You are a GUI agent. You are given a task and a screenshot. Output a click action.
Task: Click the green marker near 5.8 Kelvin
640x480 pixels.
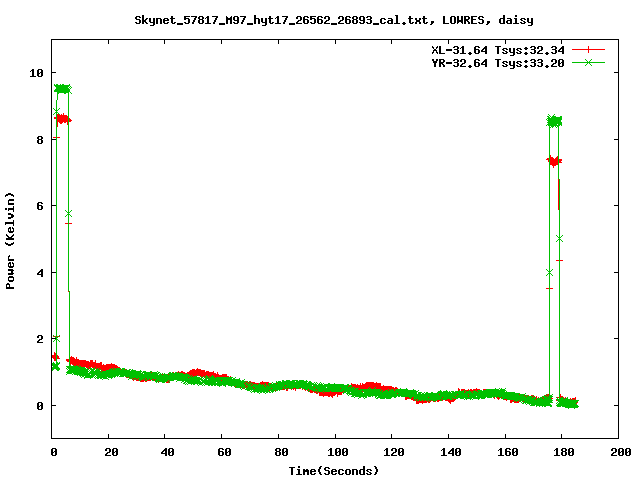(68, 214)
